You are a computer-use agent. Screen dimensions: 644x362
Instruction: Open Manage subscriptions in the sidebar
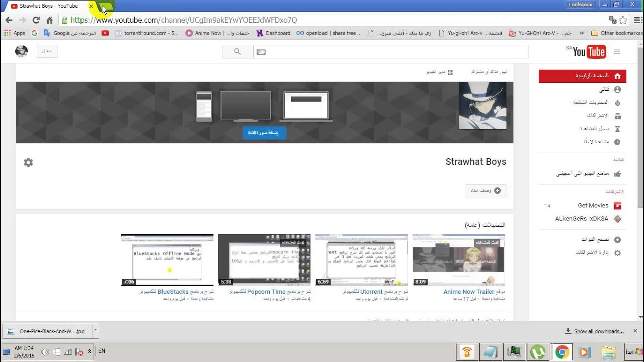598,253
